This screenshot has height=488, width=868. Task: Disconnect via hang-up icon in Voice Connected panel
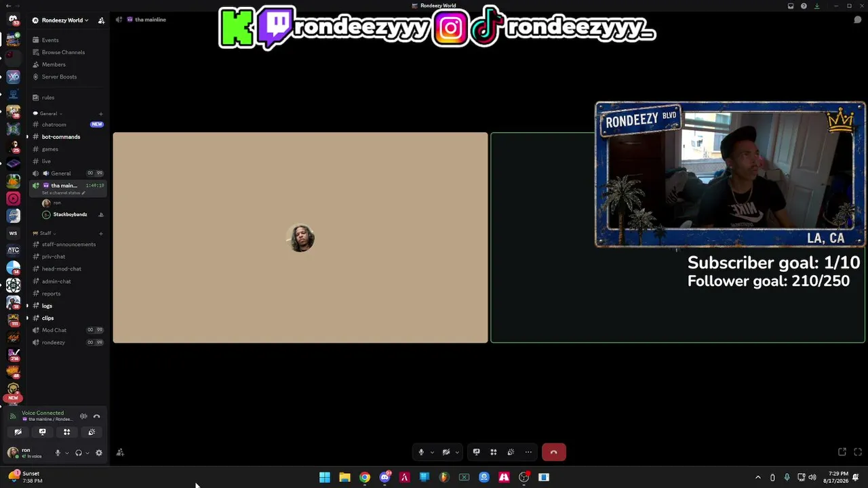pos(96,416)
